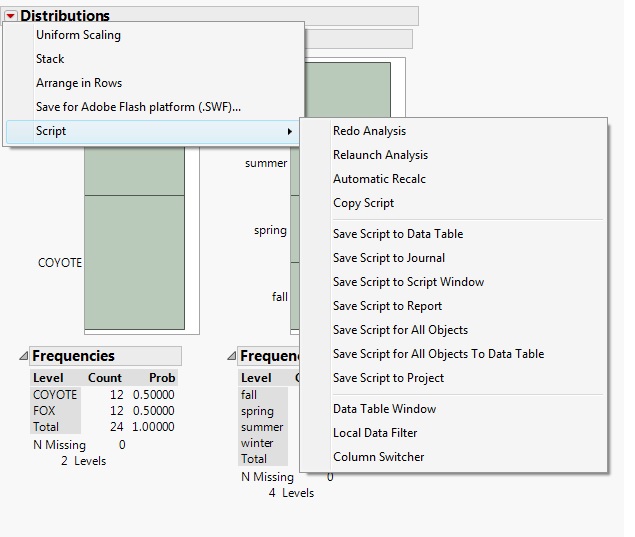Select Save Script to Project
This screenshot has width=635, height=537.
(388, 378)
